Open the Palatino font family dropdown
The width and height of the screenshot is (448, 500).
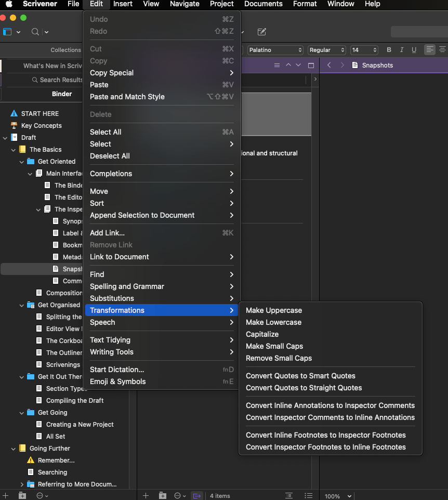[x=275, y=50]
